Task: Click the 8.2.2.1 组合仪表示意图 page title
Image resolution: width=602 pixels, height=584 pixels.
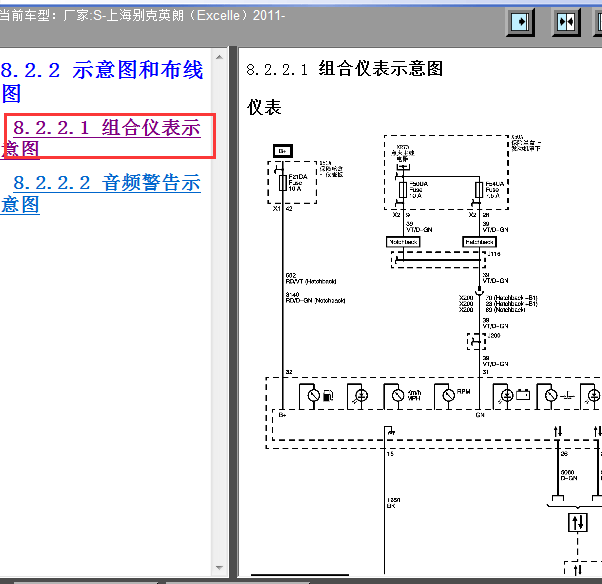Action: (344, 69)
